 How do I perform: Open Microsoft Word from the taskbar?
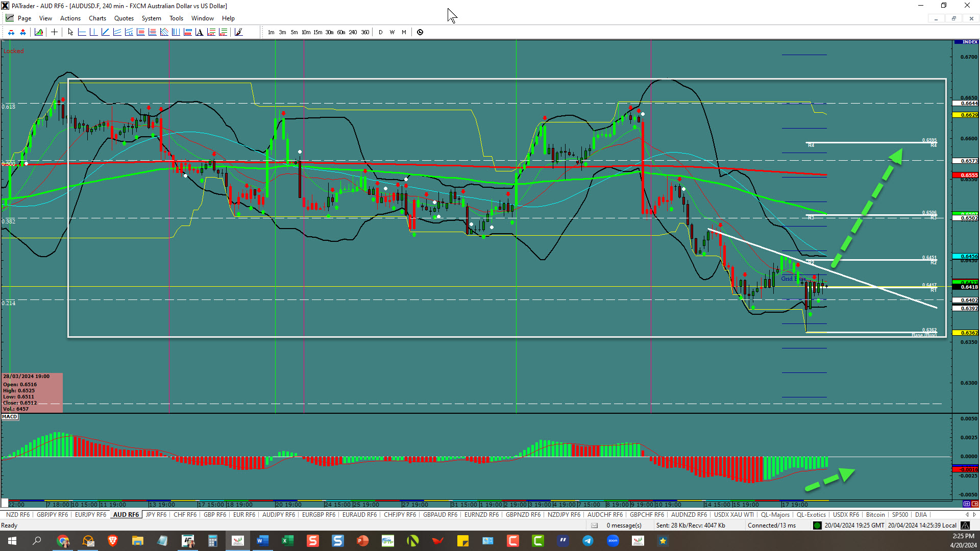tap(263, 541)
